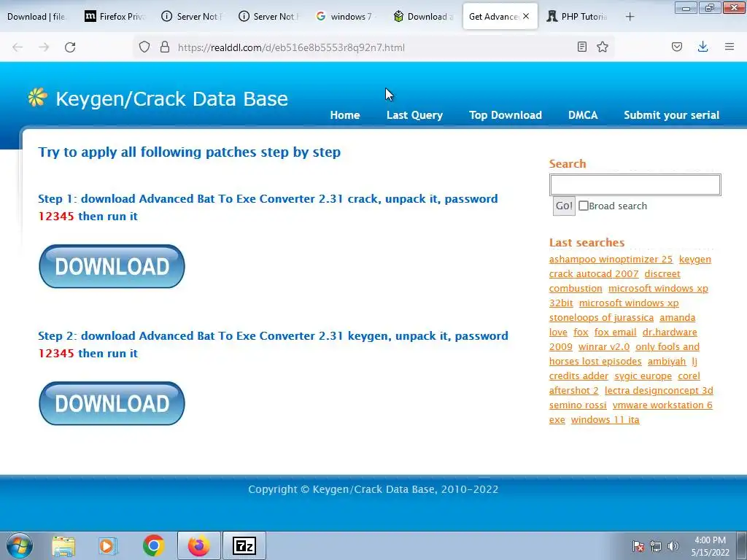The image size is (747, 560).
Task: Switch to Download | file tab
Action: [x=37, y=16]
